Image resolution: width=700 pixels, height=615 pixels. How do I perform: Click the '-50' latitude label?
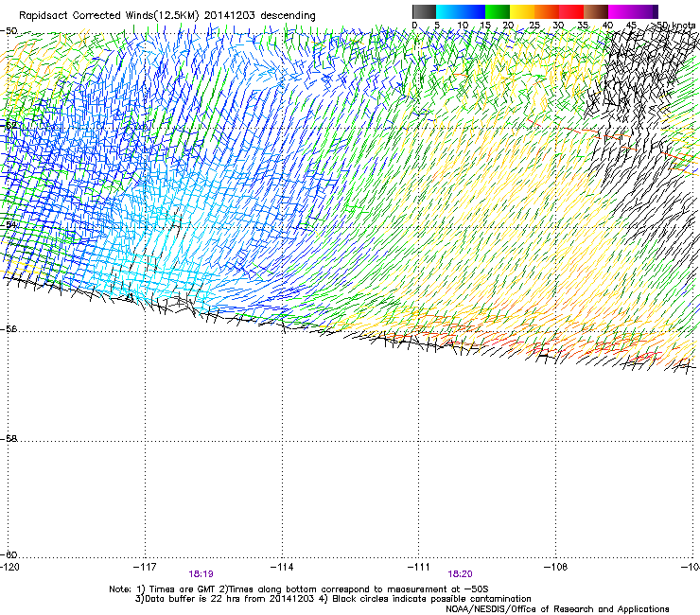9,31
